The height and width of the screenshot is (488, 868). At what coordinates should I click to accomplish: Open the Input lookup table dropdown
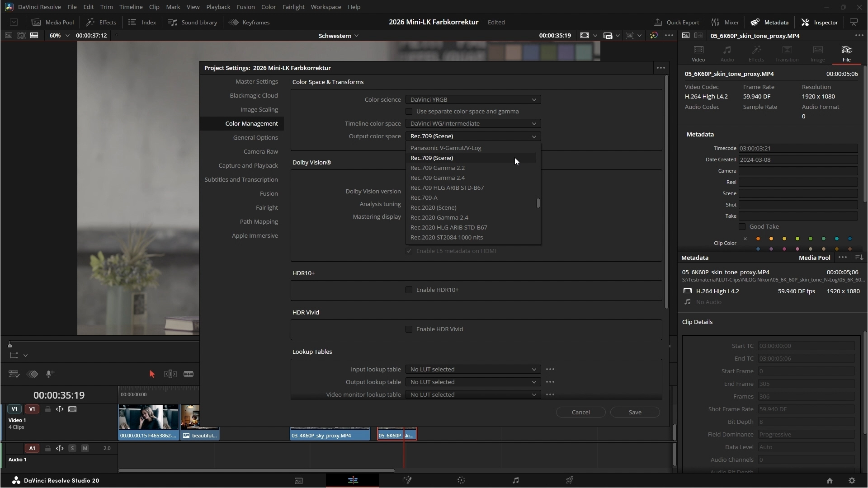473,369
